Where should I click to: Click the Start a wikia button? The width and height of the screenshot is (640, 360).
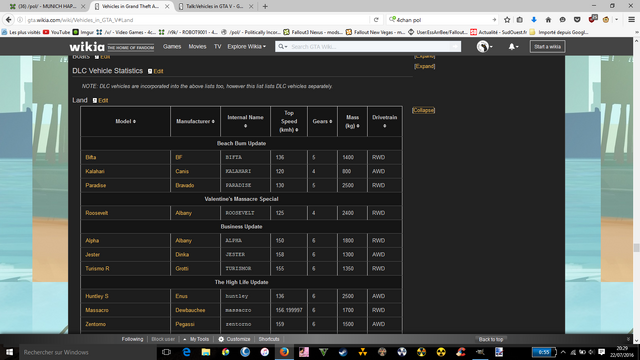[547, 47]
